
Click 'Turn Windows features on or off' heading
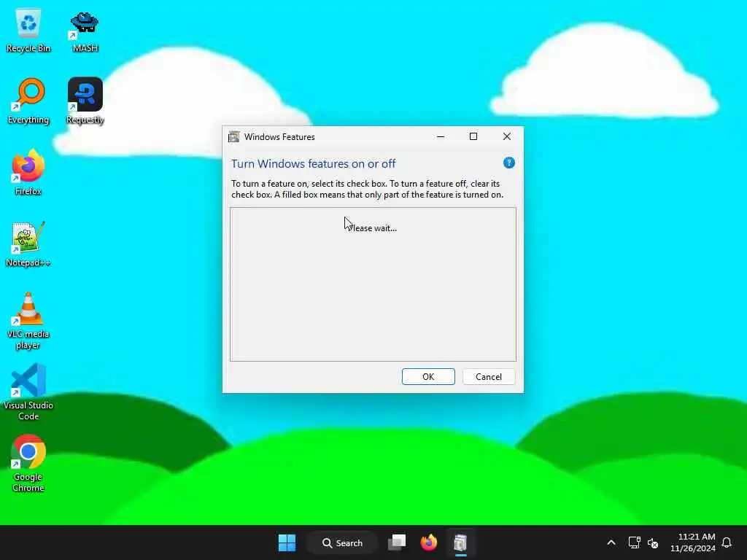(x=314, y=164)
